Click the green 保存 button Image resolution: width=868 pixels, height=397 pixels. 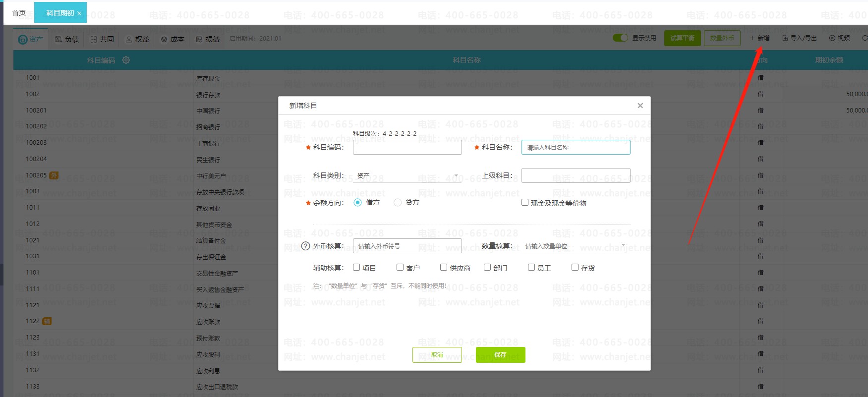500,355
